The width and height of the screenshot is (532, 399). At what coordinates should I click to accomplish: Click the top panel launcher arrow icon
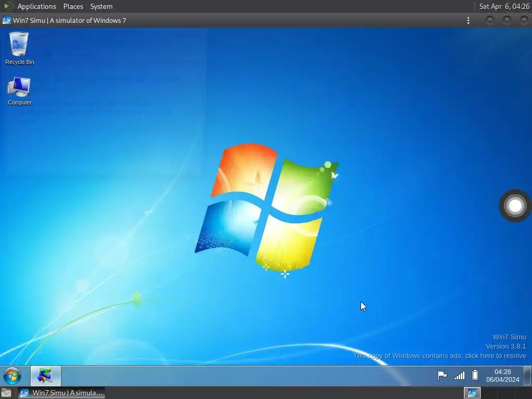coord(8,6)
